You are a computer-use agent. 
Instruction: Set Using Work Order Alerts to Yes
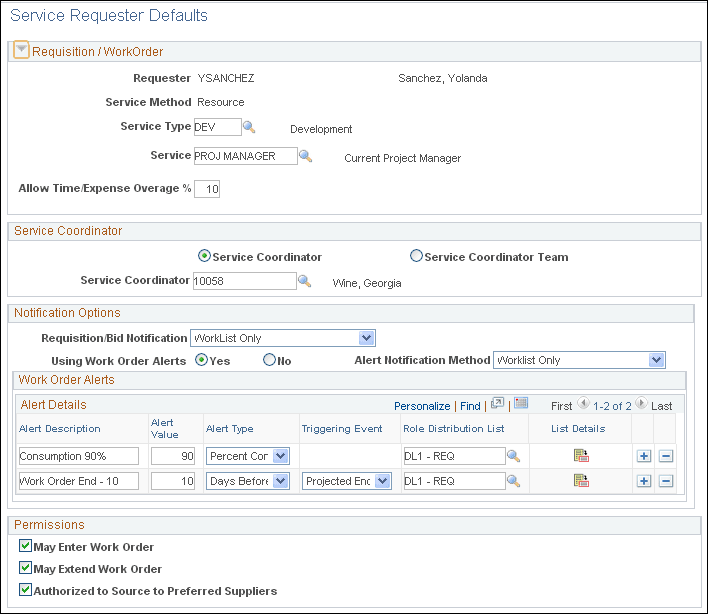point(201,360)
